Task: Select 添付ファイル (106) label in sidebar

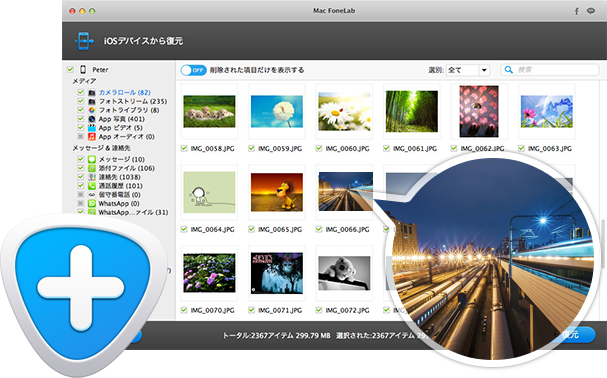Action: coord(127,168)
